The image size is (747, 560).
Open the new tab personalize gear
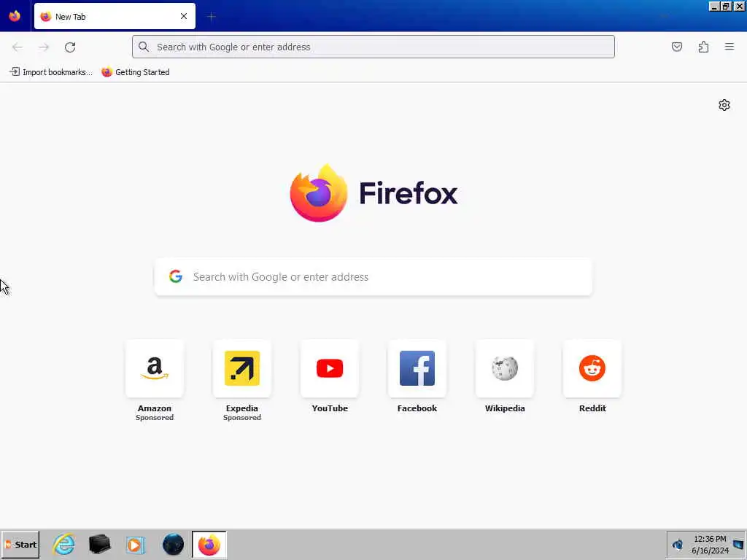coord(724,105)
